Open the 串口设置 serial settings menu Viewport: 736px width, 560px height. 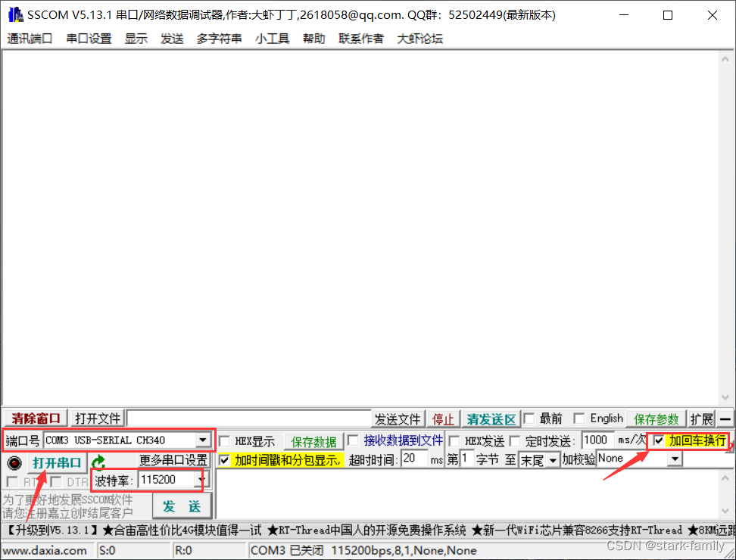click(88, 39)
